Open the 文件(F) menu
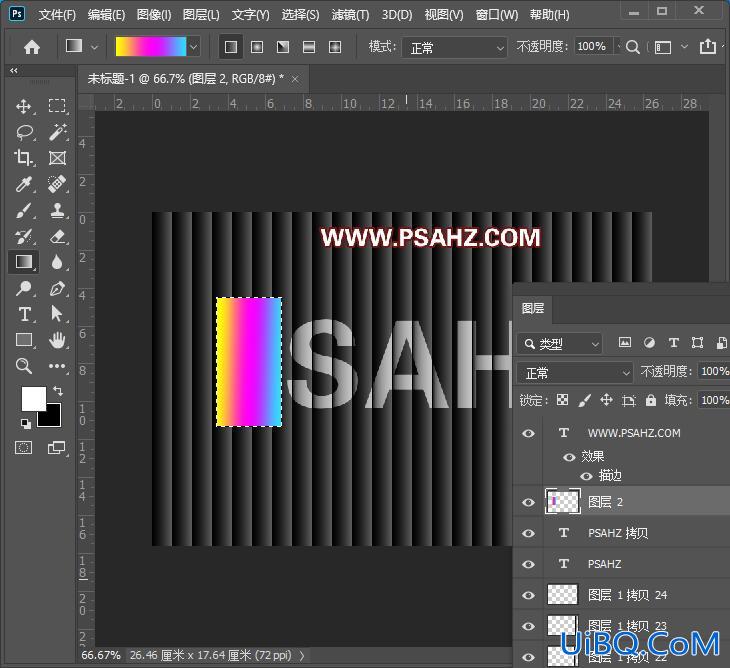This screenshot has width=730, height=668. point(57,15)
